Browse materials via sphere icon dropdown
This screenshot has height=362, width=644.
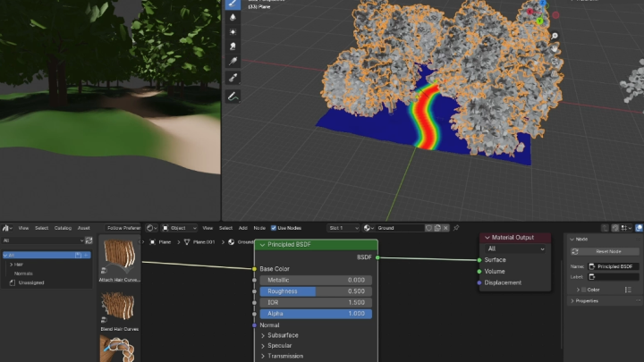point(369,228)
